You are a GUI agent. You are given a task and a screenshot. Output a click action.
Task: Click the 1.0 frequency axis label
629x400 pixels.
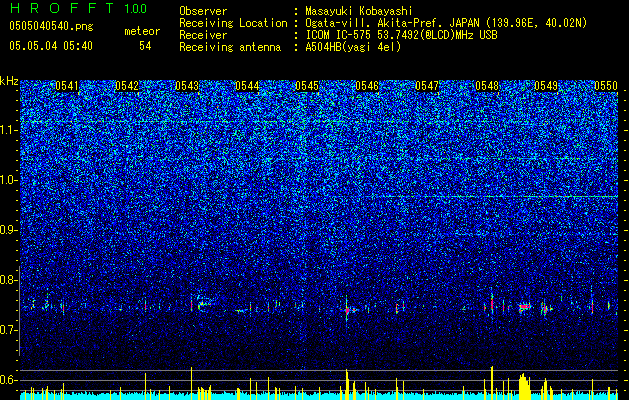click(x=8, y=180)
